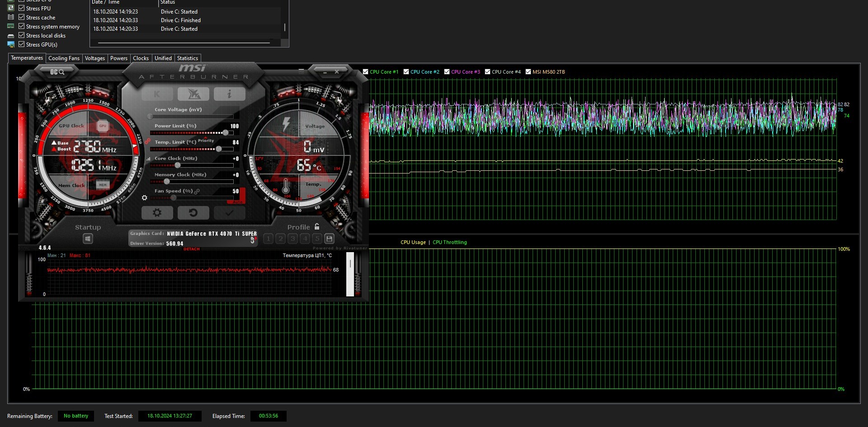Open the Powers tab

[118, 58]
